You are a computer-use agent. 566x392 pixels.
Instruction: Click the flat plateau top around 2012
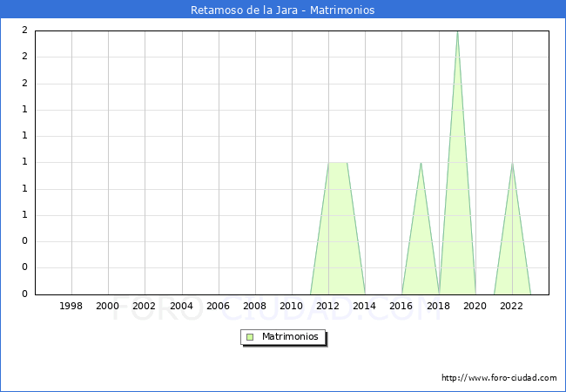pyautogui.click(x=338, y=163)
